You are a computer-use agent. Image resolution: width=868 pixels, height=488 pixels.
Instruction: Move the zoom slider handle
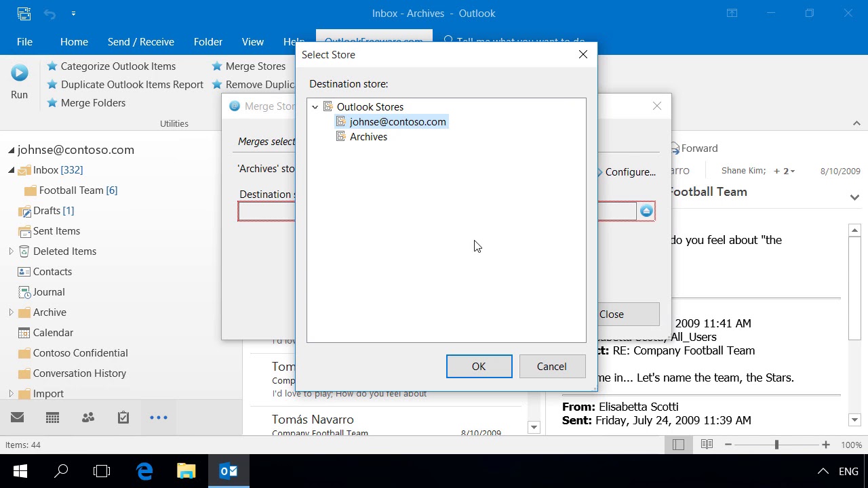click(776, 445)
